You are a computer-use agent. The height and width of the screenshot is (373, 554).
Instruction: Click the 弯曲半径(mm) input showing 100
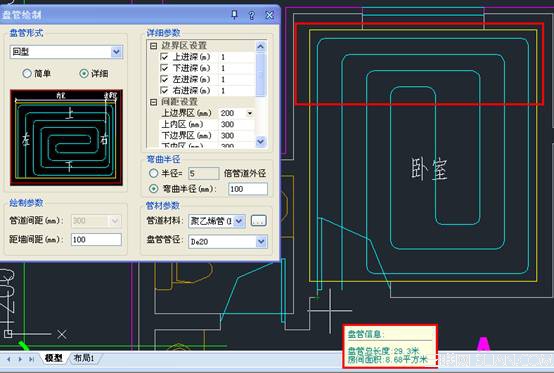coord(248,189)
